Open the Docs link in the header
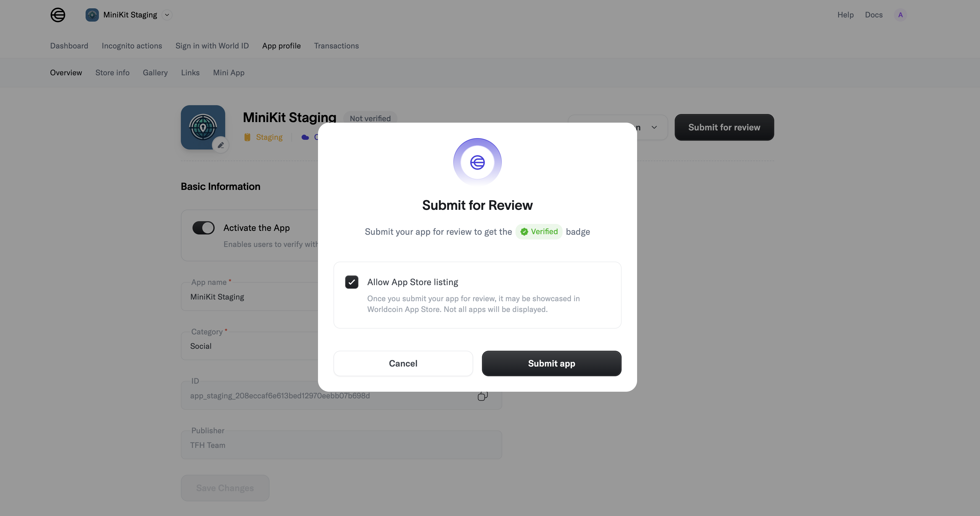Screen dimensions: 980x516 click(874, 15)
